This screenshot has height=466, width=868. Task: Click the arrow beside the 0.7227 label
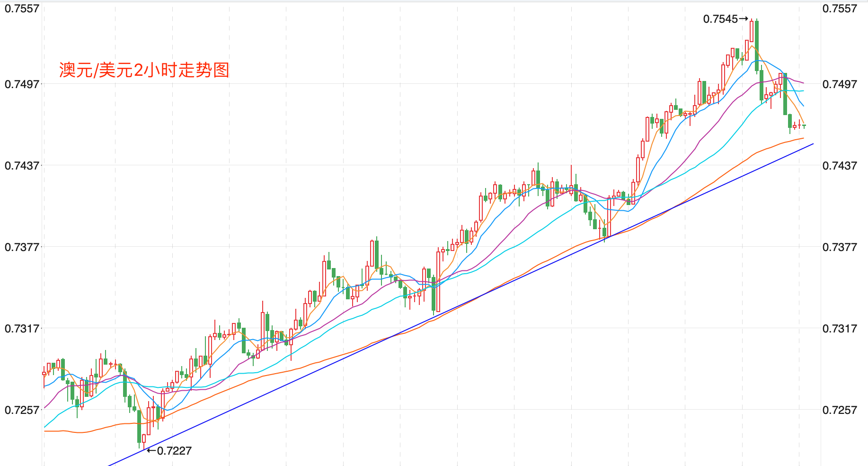pyautogui.click(x=151, y=450)
